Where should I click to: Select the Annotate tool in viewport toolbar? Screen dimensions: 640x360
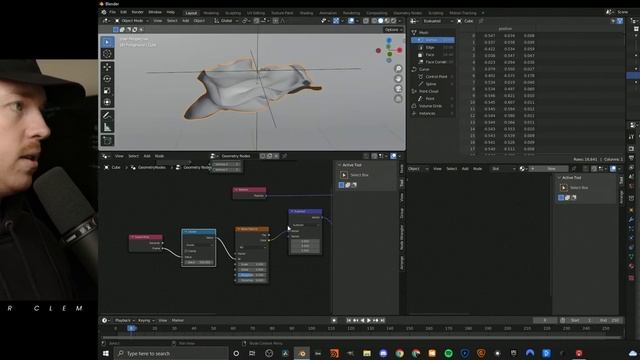point(107,116)
